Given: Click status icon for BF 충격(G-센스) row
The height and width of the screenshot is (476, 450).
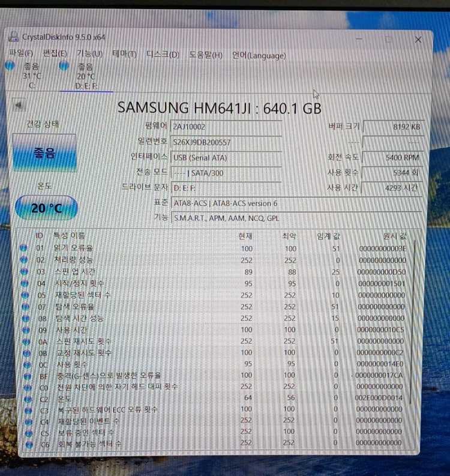Looking at the screenshot, I should tap(28, 376).
